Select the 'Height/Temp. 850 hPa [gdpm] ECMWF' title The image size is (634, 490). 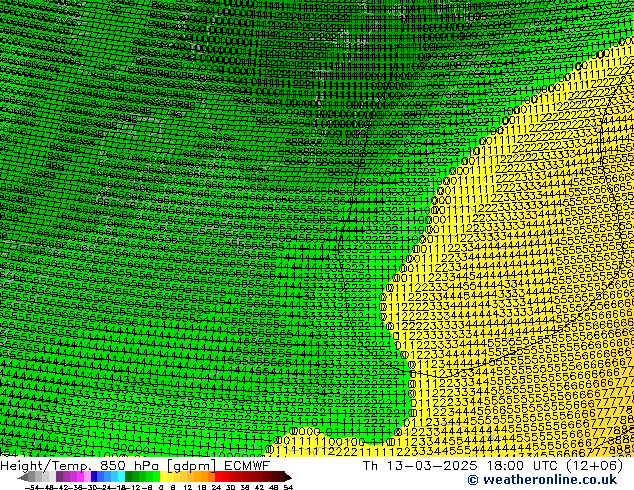pos(135,466)
